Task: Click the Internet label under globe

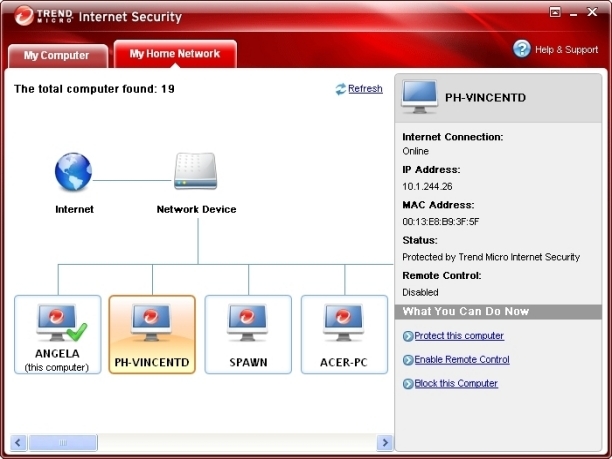Action: 74,209
